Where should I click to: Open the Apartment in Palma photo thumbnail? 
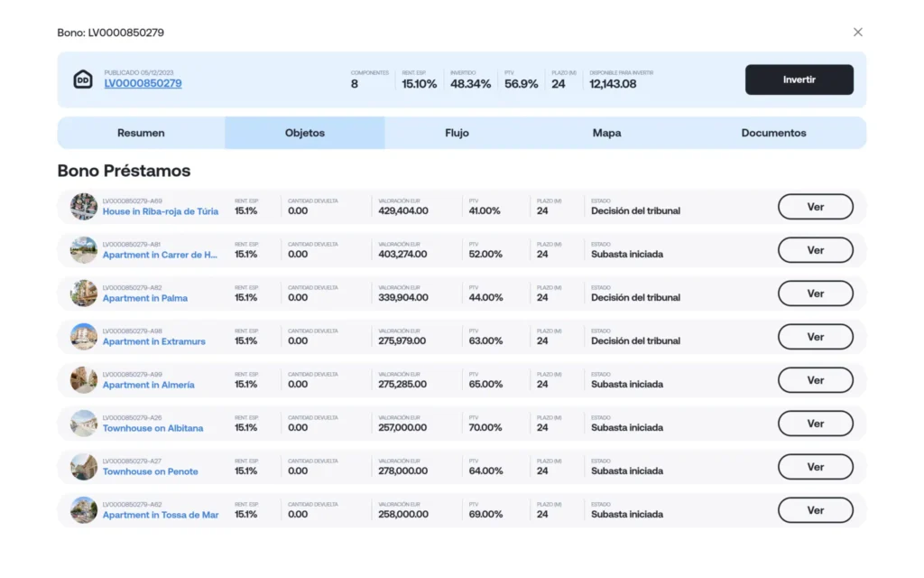(x=84, y=294)
